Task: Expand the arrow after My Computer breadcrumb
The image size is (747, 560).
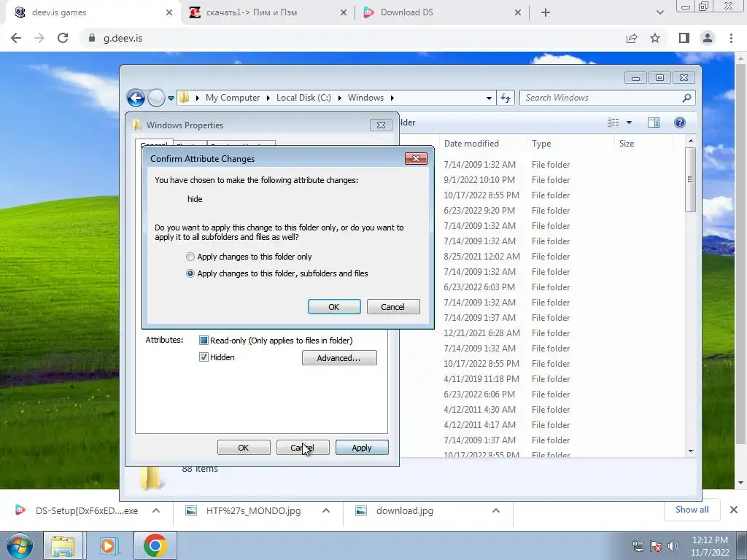Action: pyautogui.click(x=268, y=98)
